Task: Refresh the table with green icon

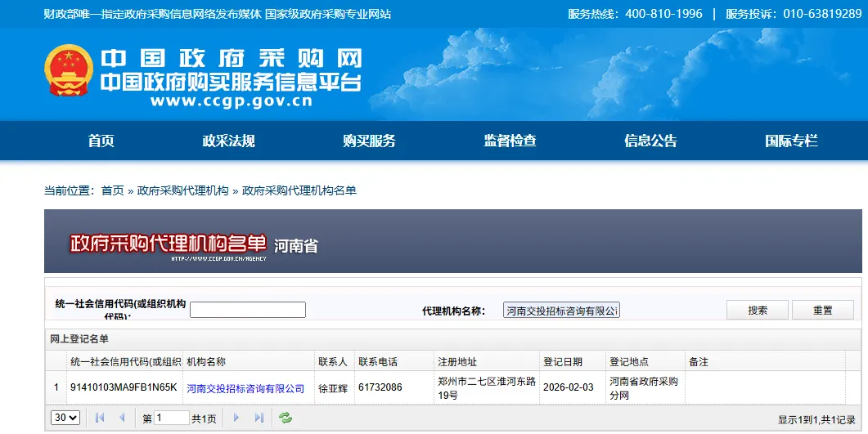Action: click(286, 418)
